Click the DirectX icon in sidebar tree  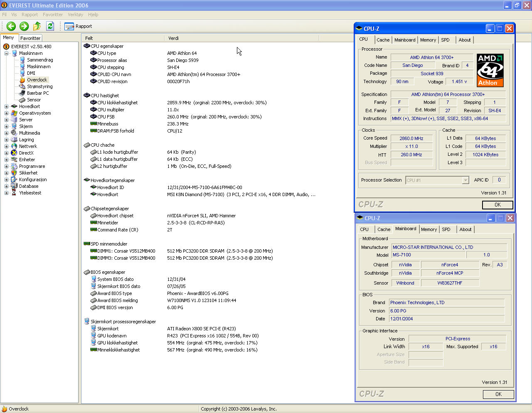(x=14, y=153)
